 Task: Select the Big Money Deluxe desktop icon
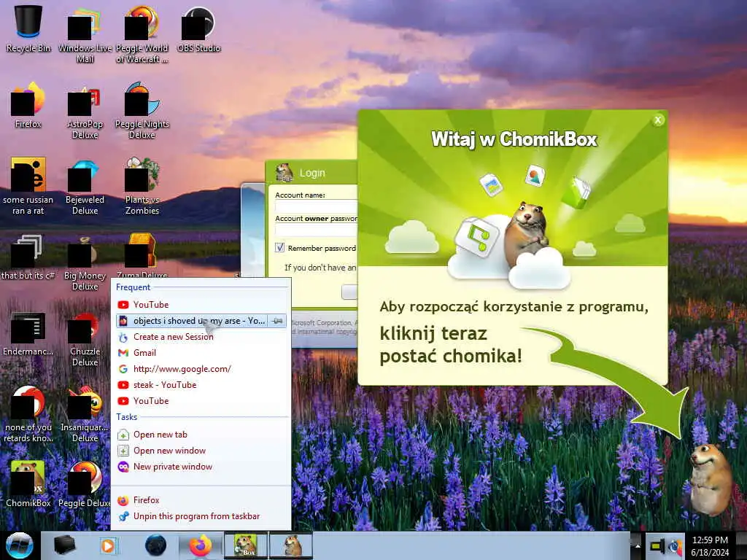[x=85, y=262]
